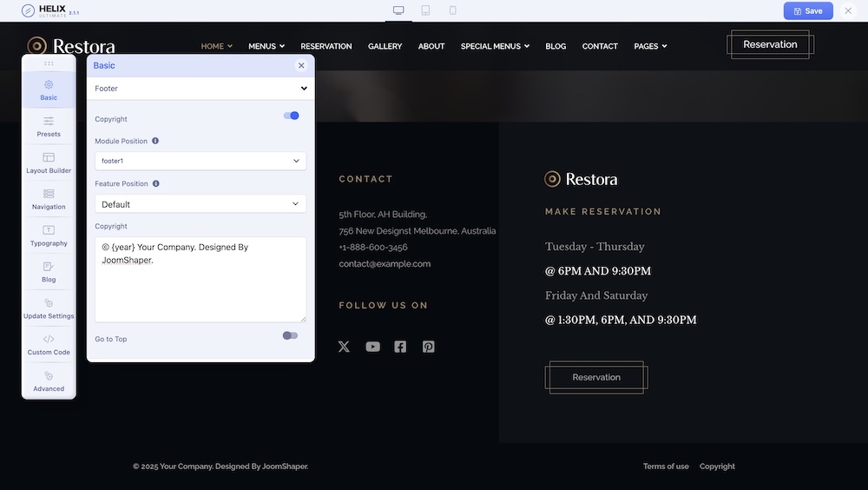Close the Helix editor with top X
The width and height of the screenshot is (868, 490).
[x=848, y=10]
